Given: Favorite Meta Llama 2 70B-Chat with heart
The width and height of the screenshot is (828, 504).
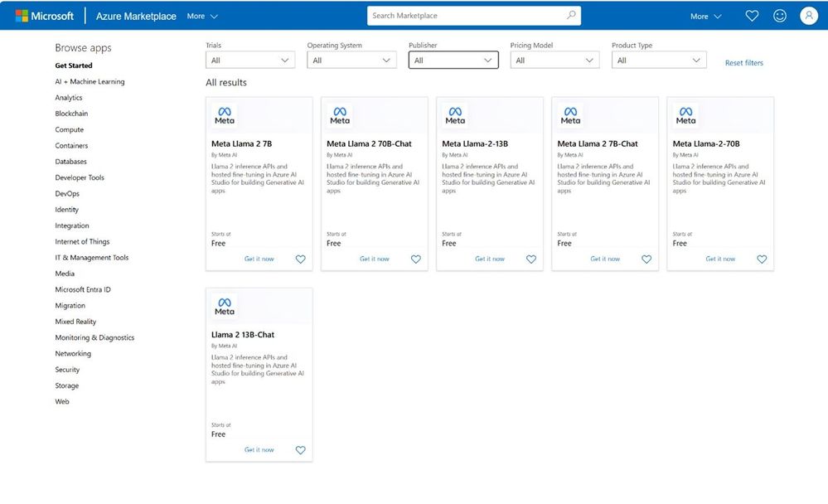Looking at the screenshot, I should coord(416,259).
